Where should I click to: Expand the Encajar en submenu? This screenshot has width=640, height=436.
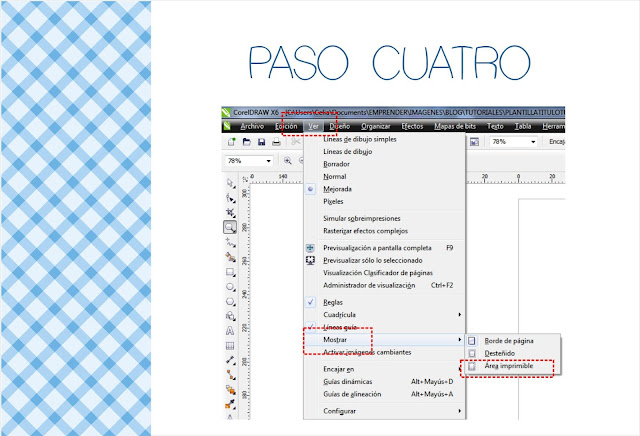[x=384, y=369]
